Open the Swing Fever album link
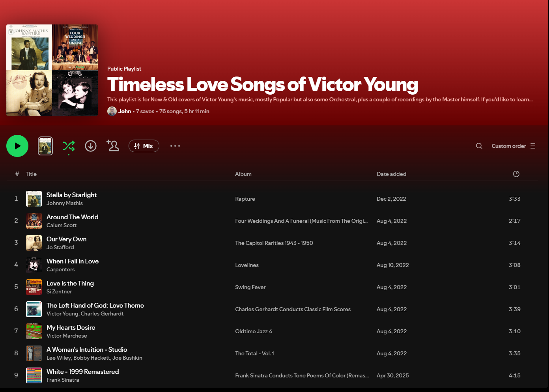The height and width of the screenshot is (392, 549). [x=250, y=287]
